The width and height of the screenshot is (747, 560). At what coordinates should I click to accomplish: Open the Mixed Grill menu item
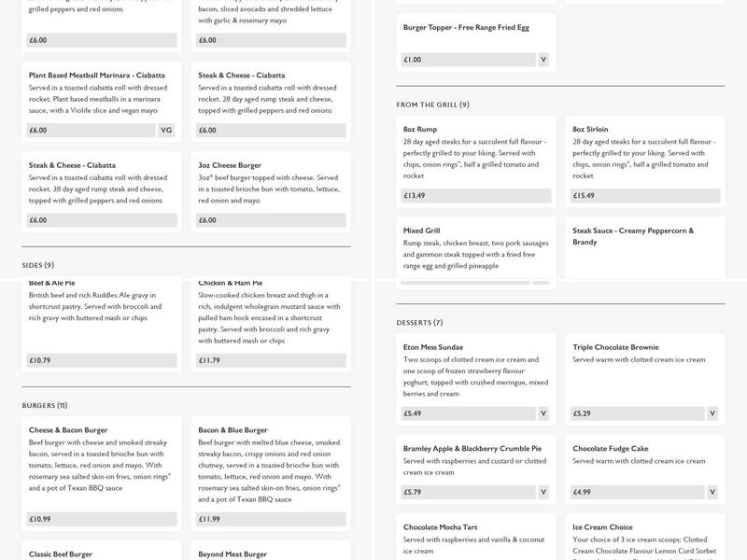pyautogui.click(x=421, y=231)
